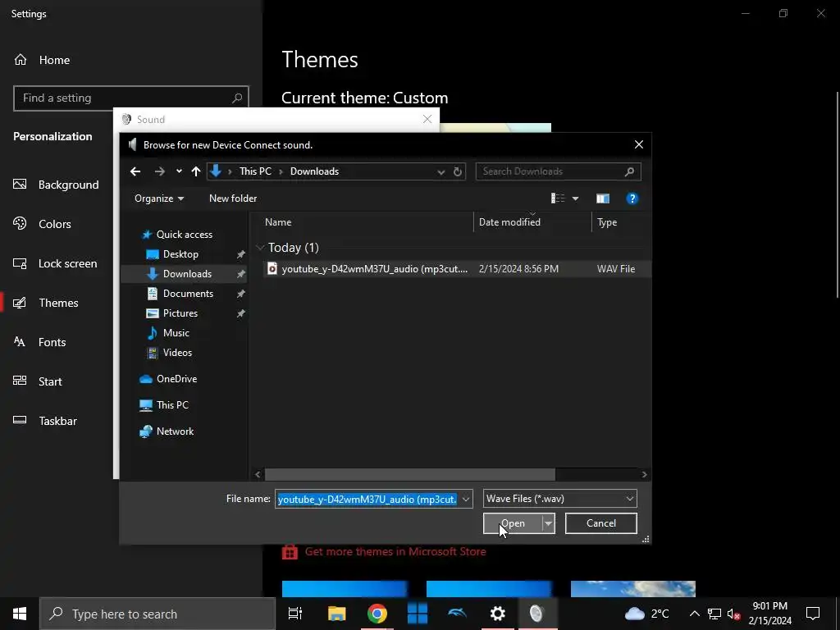This screenshot has height=630, width=840.
Task: Open the Organize menu
Action: (x=159, y=199)
